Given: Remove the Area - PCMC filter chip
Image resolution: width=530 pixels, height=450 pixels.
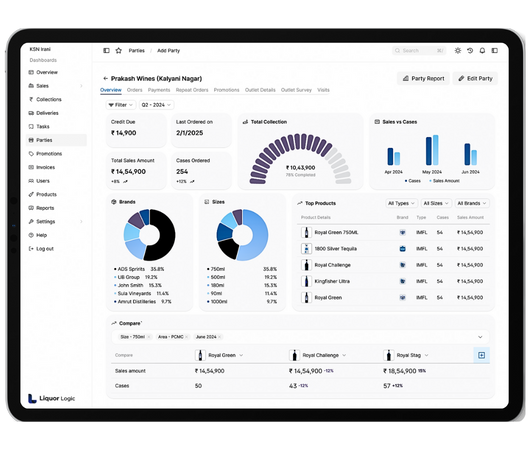Looking at the screenshot, I should click(x=187, y=337).
